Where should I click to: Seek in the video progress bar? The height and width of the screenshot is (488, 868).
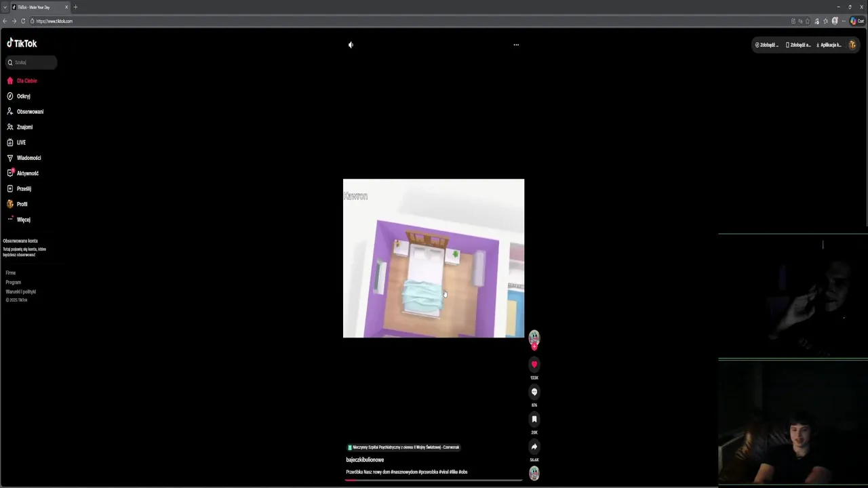point(433,480)
